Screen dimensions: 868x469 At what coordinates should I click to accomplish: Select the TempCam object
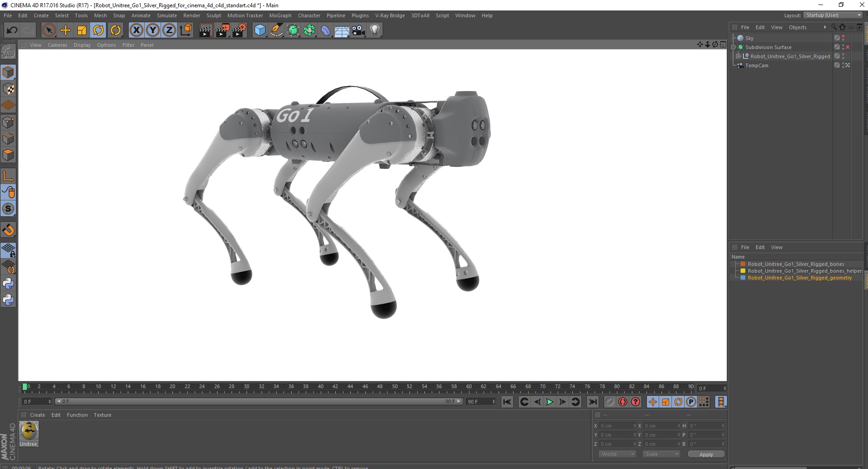(757, 65)
